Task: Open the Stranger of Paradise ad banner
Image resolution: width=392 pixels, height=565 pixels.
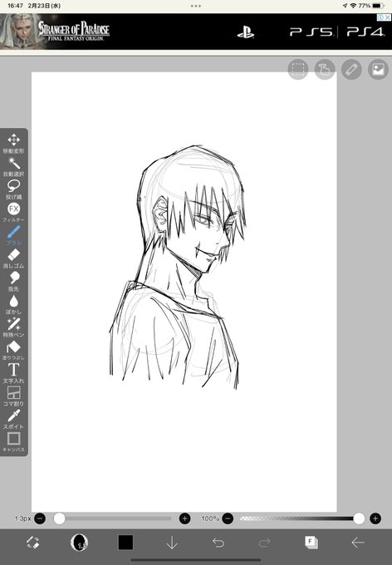Action: click(x=196, y=32)
